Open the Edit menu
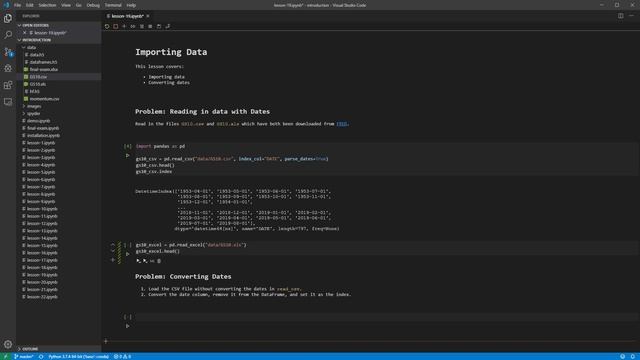This screenshot has width=640, height=360. (29, 5)
